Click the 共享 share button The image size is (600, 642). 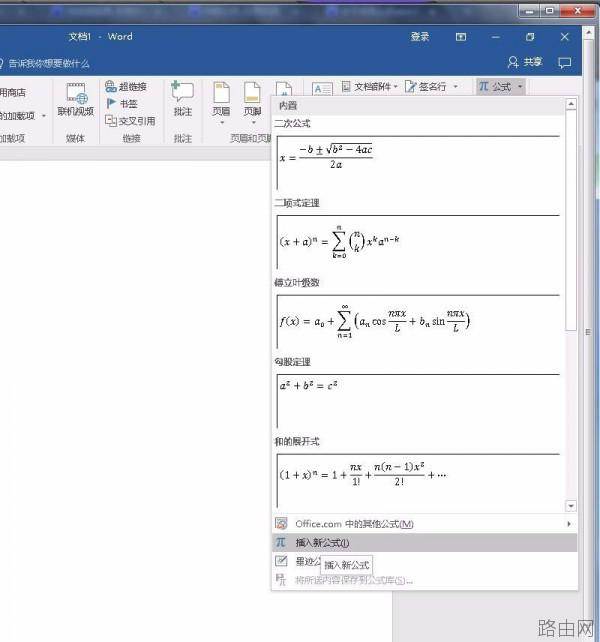pyautogui.click(x=525, y=62)
